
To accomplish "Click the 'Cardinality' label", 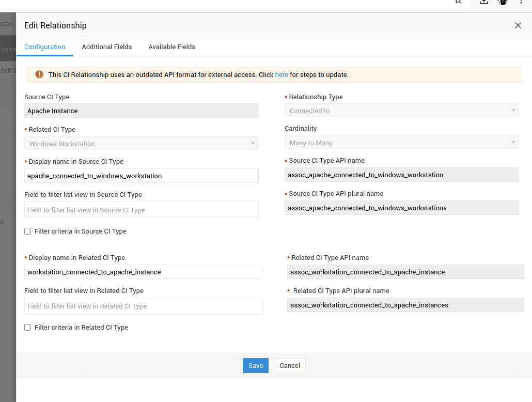I will tap(301, 128).
